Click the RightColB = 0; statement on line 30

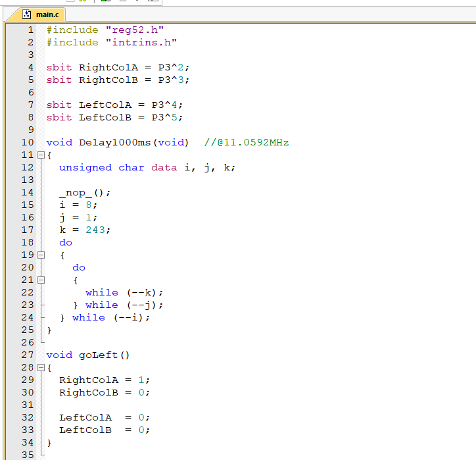coord(105,393)
